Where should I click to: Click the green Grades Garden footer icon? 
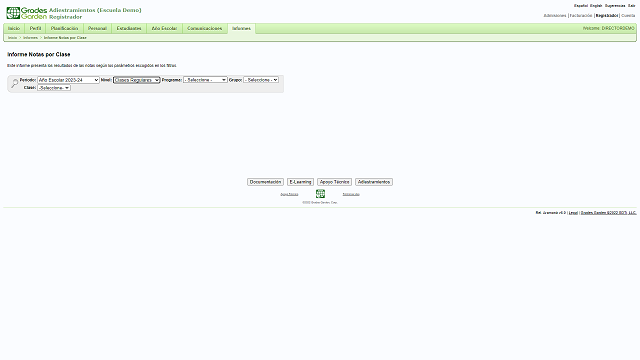point(320,194)
